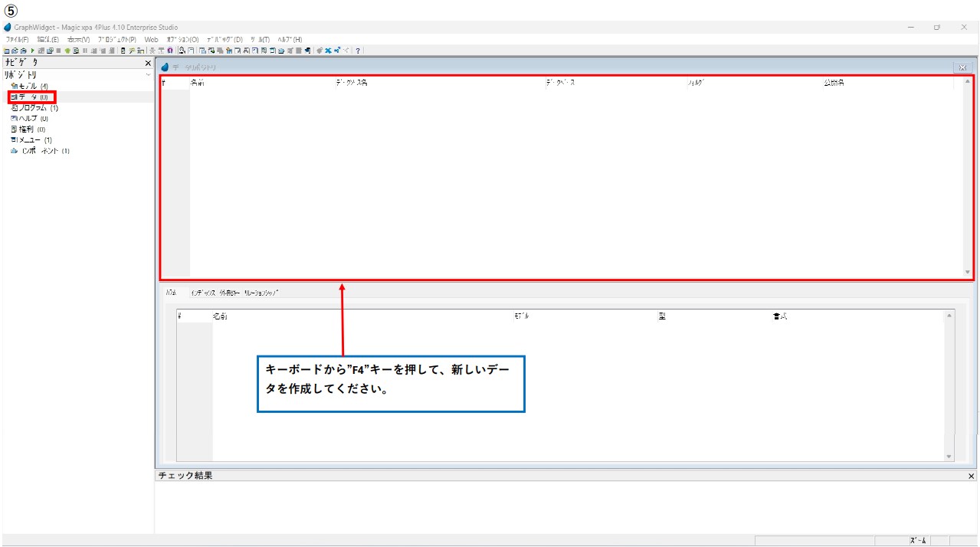Click the 名前 column header in data table
This screenshot has height=547, width=980.
[198, 83]
